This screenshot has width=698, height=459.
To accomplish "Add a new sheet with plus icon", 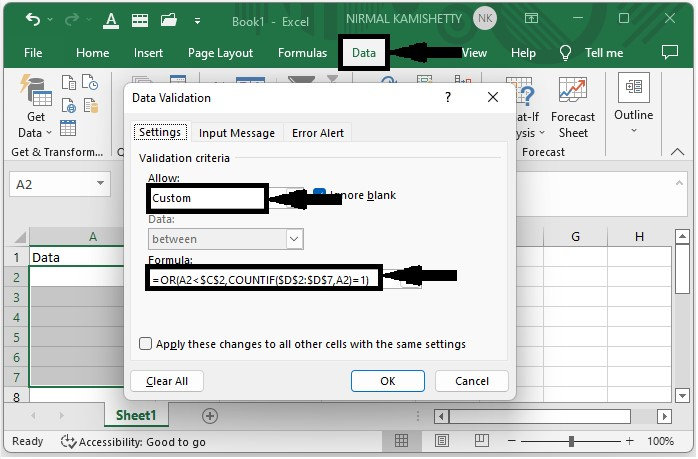I will pos(210,416).
